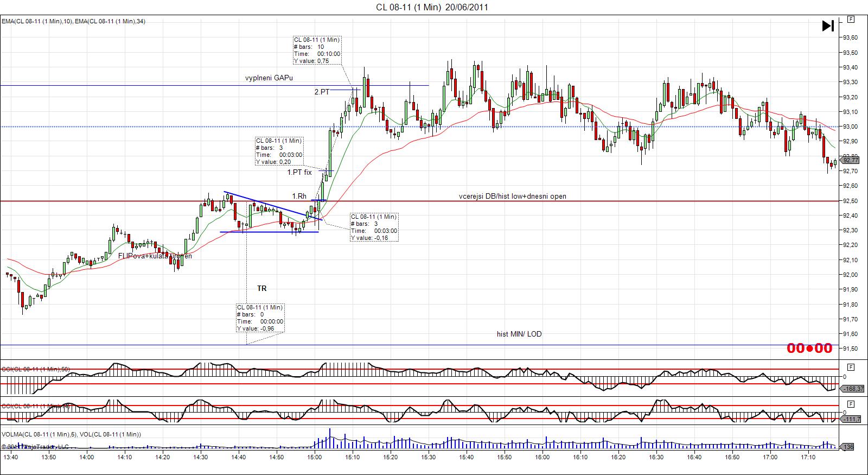Select the VOLMA and VOL indicator label
868x475 pixels.
72,434
